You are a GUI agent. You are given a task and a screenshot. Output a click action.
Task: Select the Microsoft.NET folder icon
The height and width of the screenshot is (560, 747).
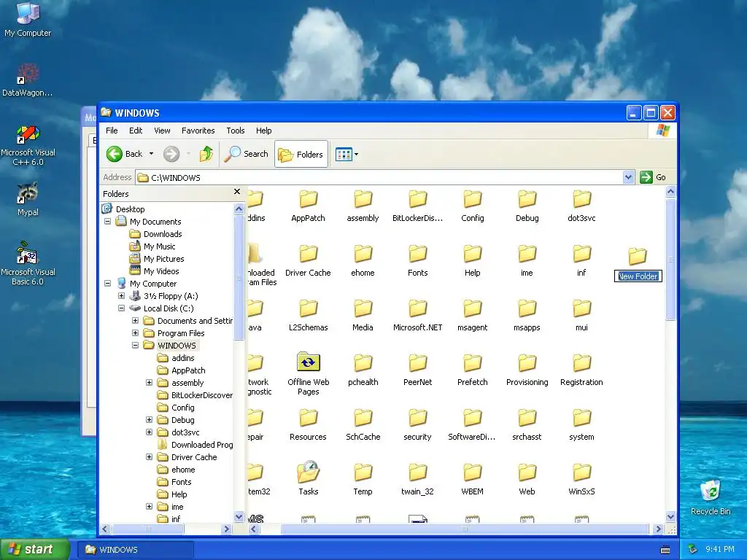(x=418, y=316)
